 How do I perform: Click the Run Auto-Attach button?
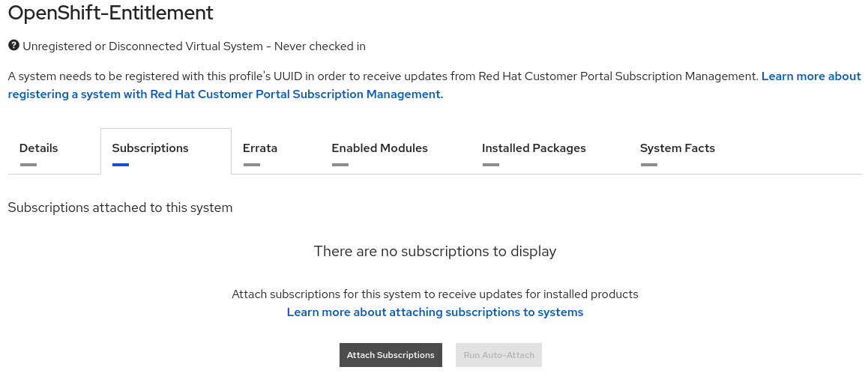tap(498, 355)
